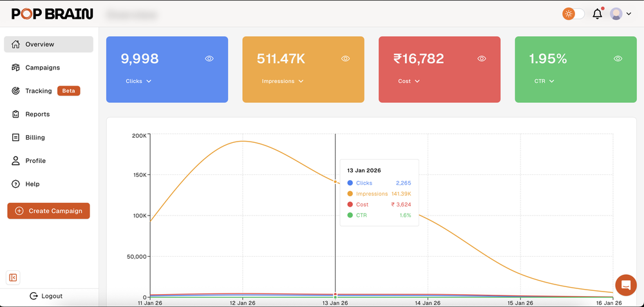The width and height of the screenshot is (644, 307).
Task: Expand the CTR metric dropdown
Action: click(x=545, y=81)
